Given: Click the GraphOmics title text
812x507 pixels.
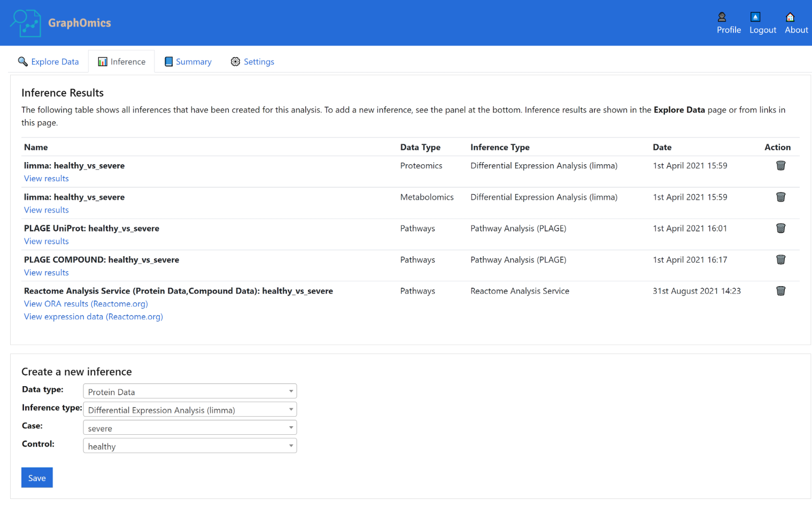Looking at the screenshot, I should pyautogui.click(x=80, y=23).
